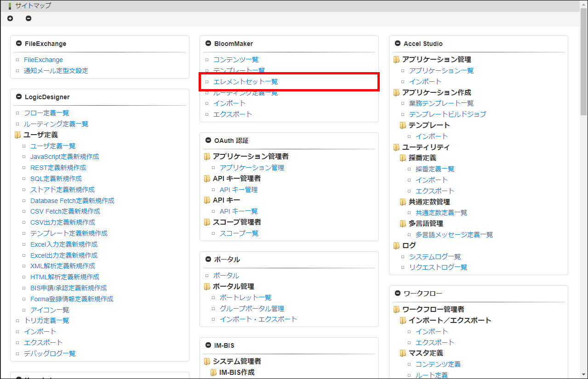Open the エレメントセット一覧 link
The width and height of the screenshot is (588, 379).
(245, 82)
